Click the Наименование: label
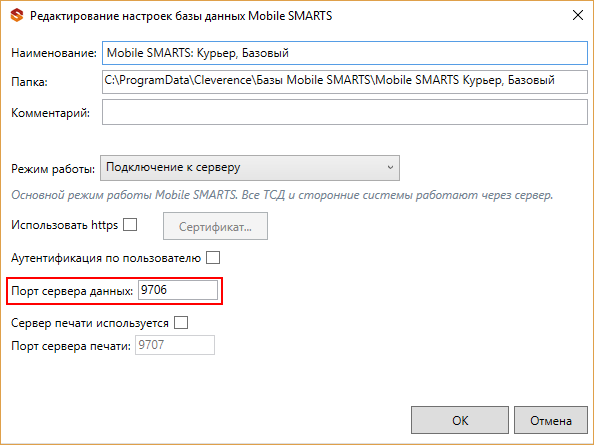This screenshot has width=594, height=445. (54, 53)
